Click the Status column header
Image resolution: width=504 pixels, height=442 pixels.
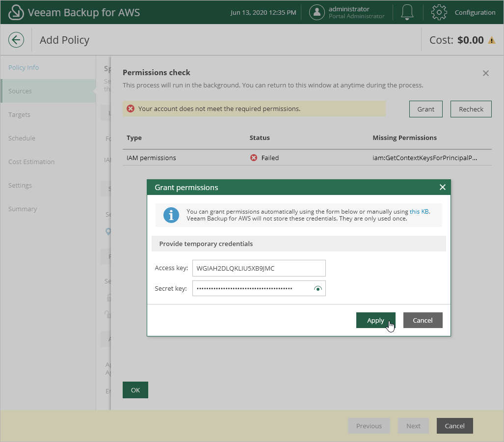point(260,138)
